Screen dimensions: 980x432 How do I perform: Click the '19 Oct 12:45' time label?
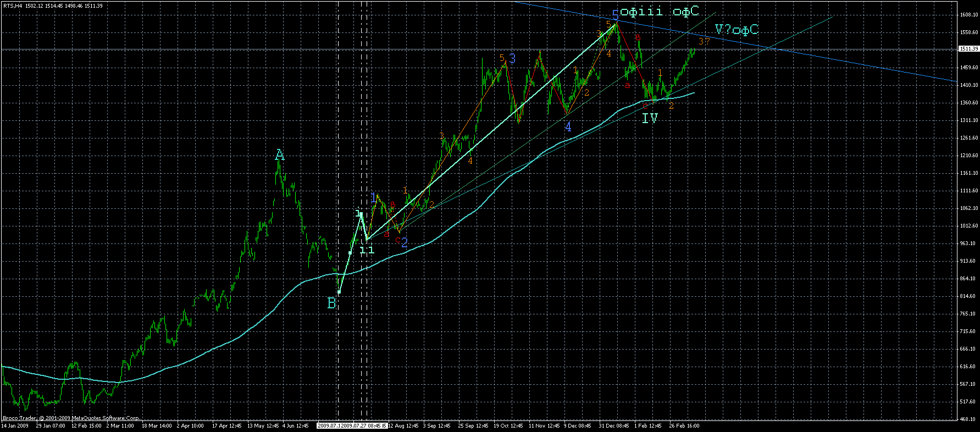pyautogui.click(x=508, y=425)
